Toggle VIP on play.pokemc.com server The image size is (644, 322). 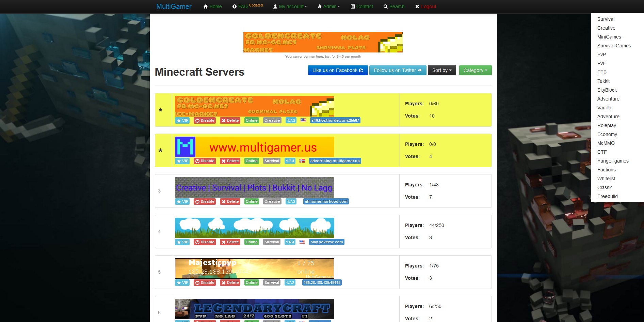pyautogui.click(x=182, y=242)
